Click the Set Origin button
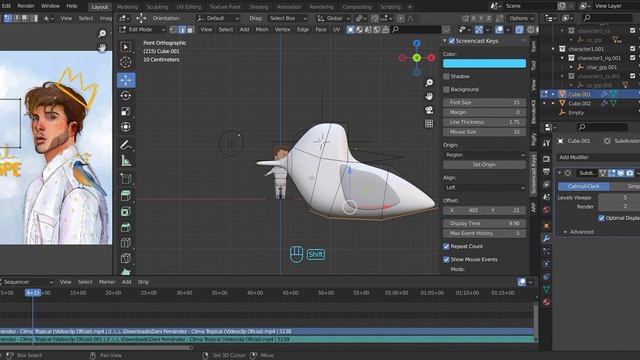640x360 pixels. (484, 165)
